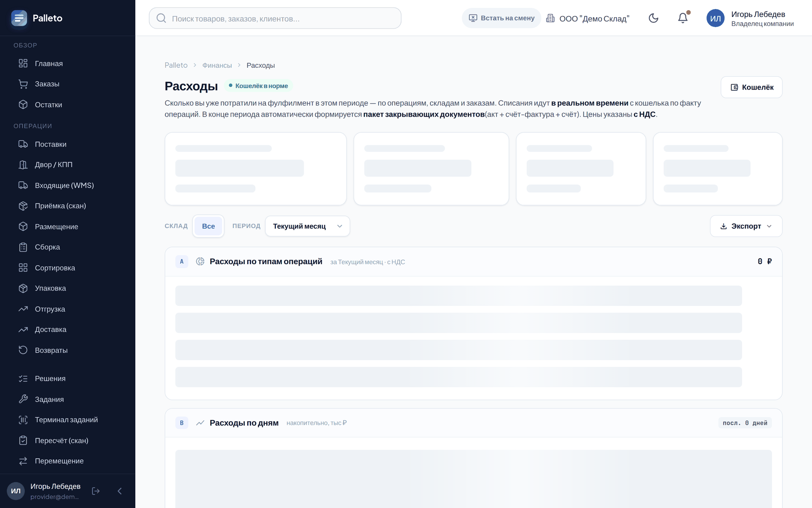Go to Остатки section
The height and width of the screenshot is (508, 812).
(x=68, y=105)
